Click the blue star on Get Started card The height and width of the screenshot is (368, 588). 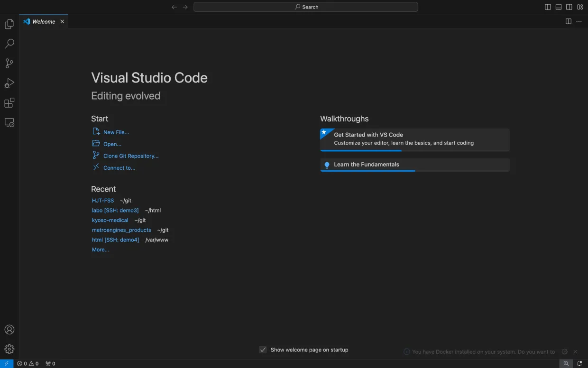pyautogui.click(x=325, y=133)
